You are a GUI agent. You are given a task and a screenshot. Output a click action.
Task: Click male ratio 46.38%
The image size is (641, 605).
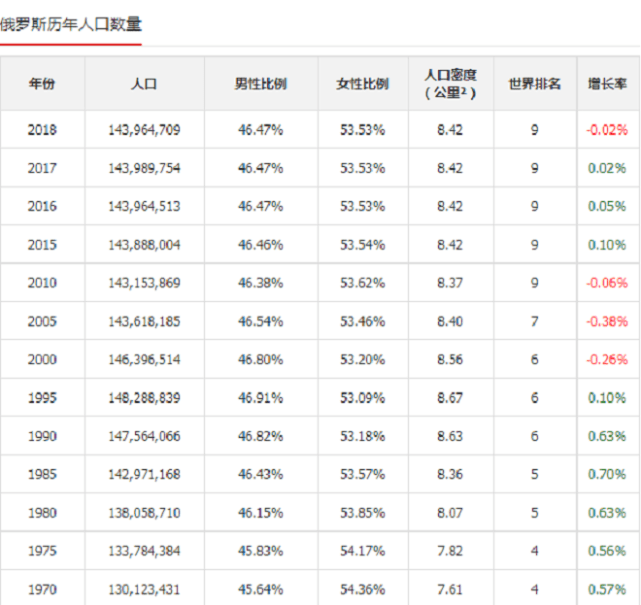[261, 283]
